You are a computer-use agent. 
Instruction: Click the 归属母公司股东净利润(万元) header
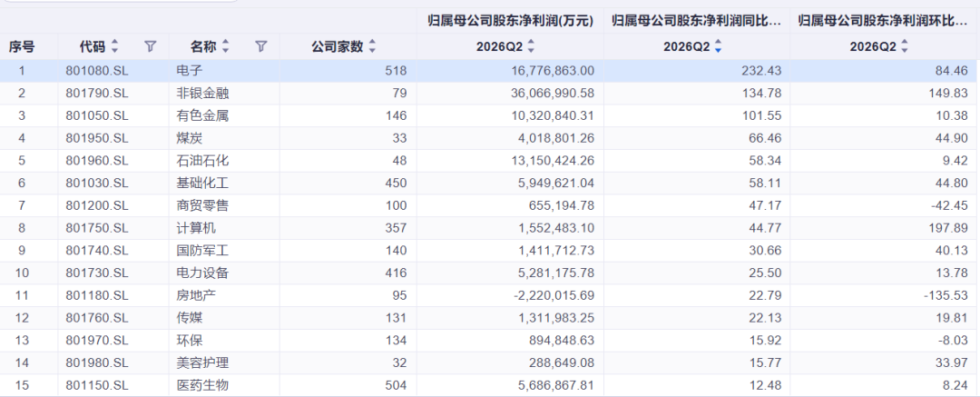511,21
